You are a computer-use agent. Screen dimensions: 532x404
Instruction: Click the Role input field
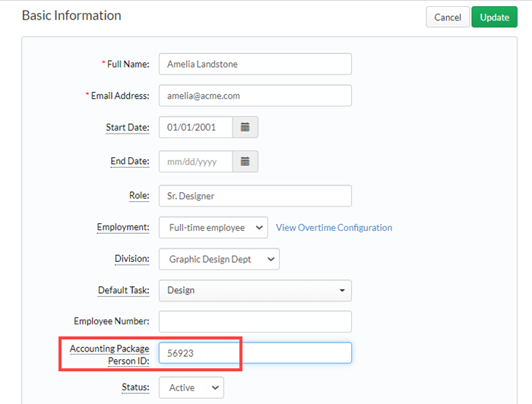pyautogui.click(x=255, y=196)
